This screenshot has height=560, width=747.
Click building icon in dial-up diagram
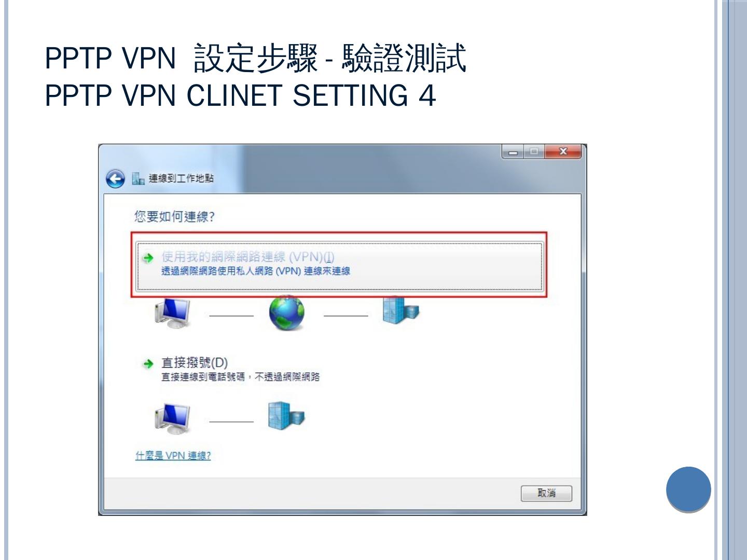point(286,416)
